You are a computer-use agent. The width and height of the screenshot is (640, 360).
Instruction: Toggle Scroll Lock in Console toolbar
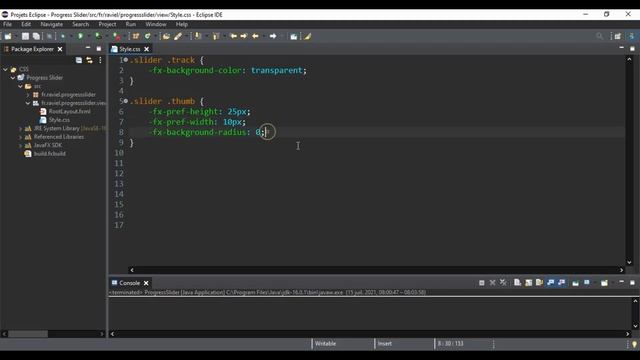point(528,282)
